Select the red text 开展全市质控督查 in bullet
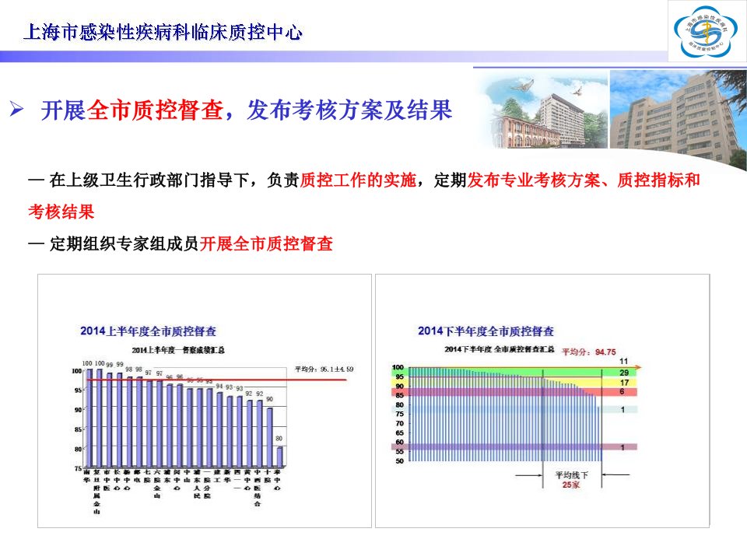This screenshot has height=560, width=747. coord(266,243)
